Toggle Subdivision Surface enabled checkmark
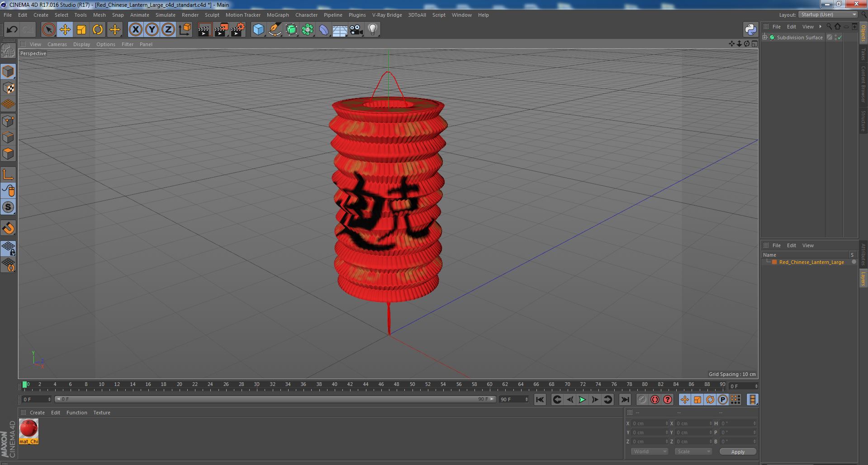Viewport: 868px width, 465px height. click(x=840, y=38)
